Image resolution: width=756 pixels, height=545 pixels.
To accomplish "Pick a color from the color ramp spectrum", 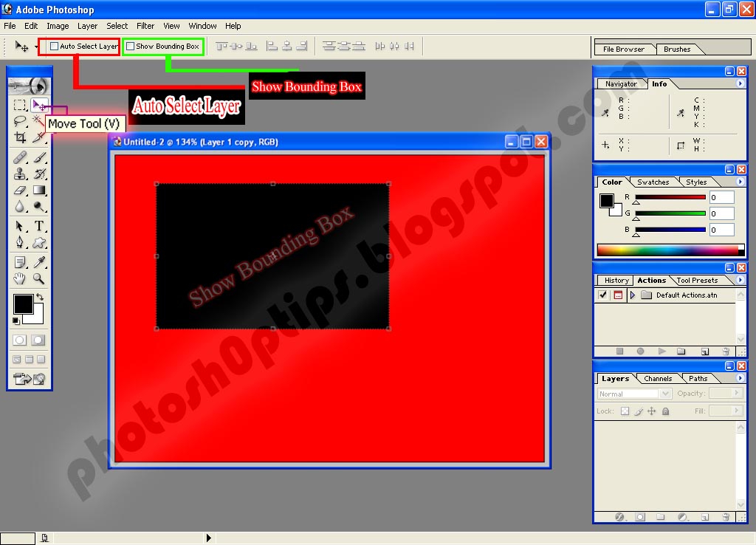I will coord(668,250).
